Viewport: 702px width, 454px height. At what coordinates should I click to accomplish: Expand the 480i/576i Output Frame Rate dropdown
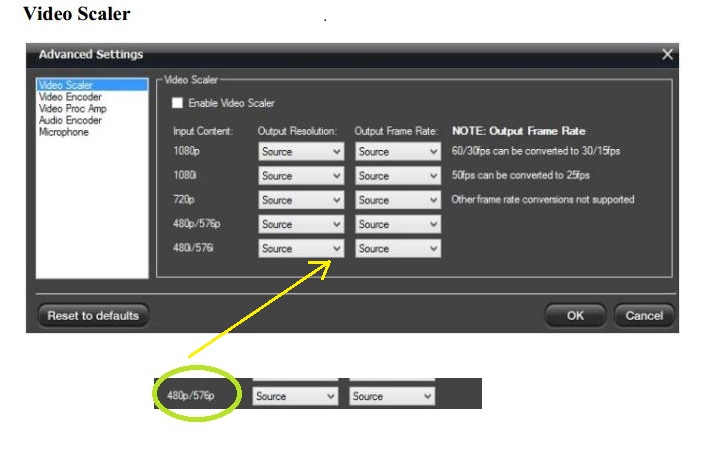click(x=398, y=248)
